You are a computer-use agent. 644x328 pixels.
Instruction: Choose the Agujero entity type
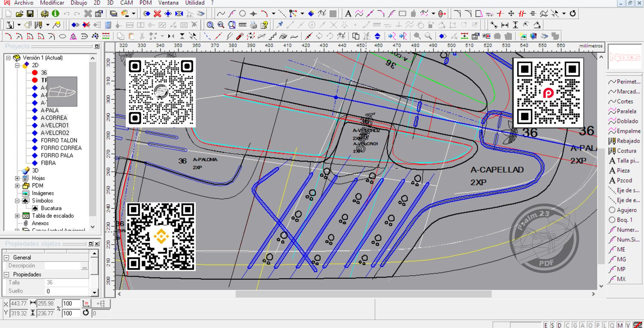point(625,210)
